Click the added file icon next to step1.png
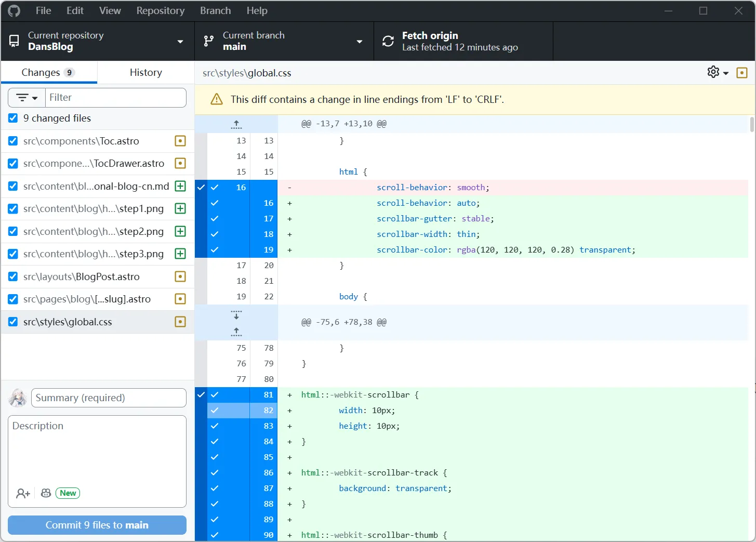Screen dimensions: 756x542 pos(180,208)
